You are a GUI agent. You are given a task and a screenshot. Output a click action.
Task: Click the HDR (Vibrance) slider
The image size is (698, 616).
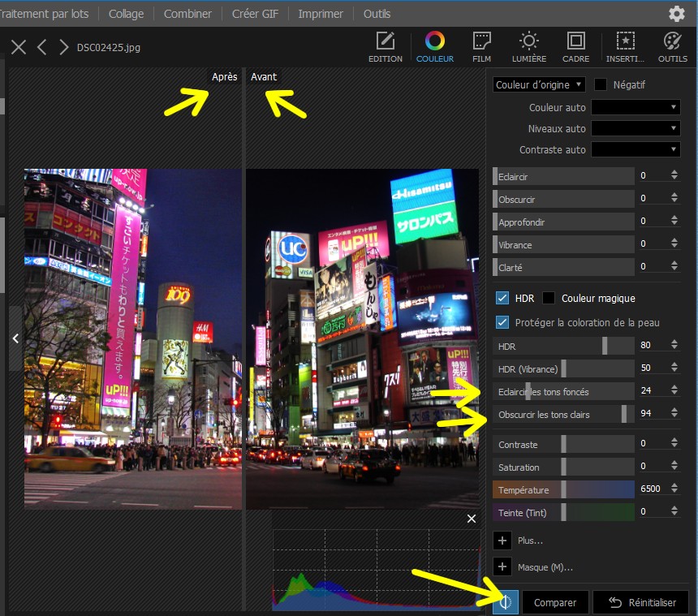(x=563, y=368)
